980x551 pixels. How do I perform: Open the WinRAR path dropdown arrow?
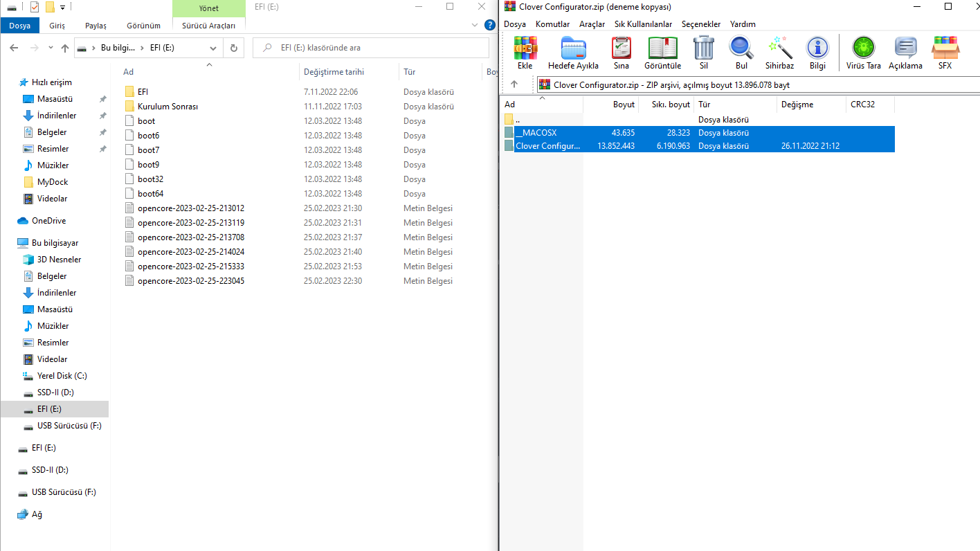[975, 85]
